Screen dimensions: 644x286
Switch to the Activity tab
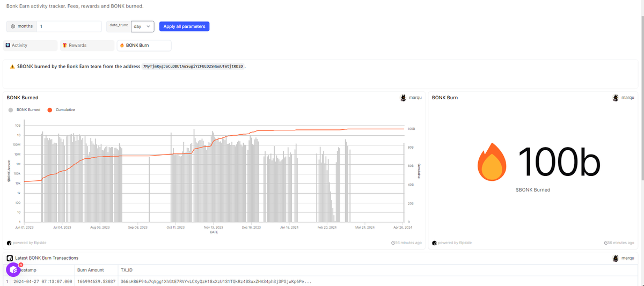tap(31, 46)
